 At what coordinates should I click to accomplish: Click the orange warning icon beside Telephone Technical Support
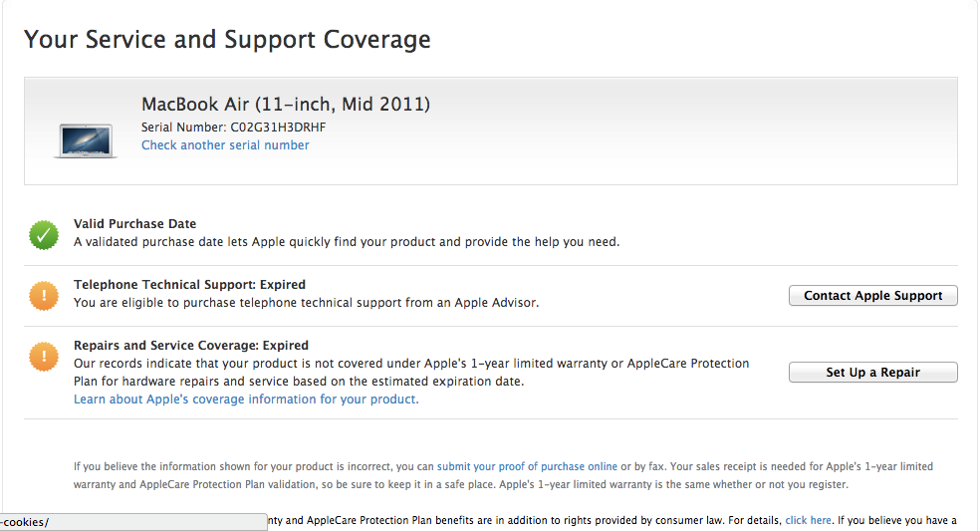pyautogui.click(x=43, y=296)
